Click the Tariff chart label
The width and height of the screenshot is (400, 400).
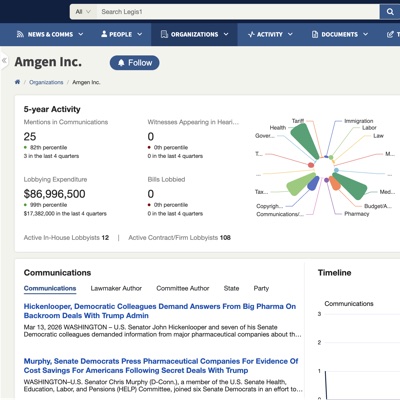(298, 121)
